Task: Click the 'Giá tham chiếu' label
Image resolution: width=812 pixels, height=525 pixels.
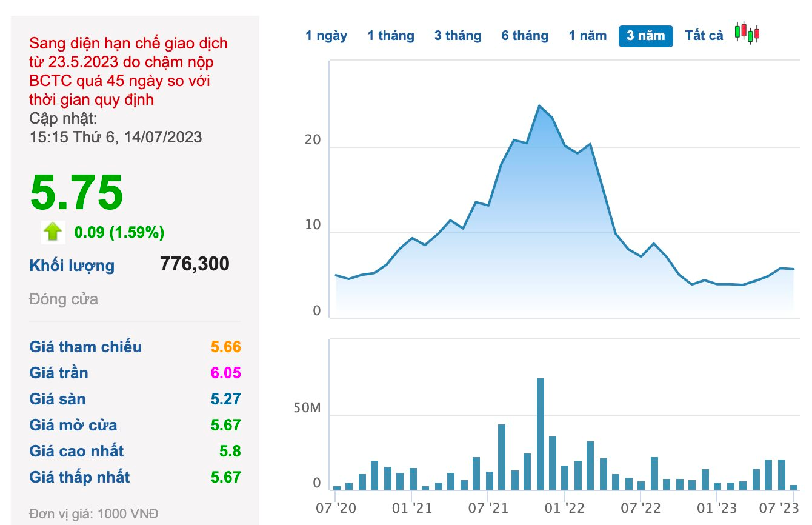Action: pyautogui.click(x=85, y=347)
